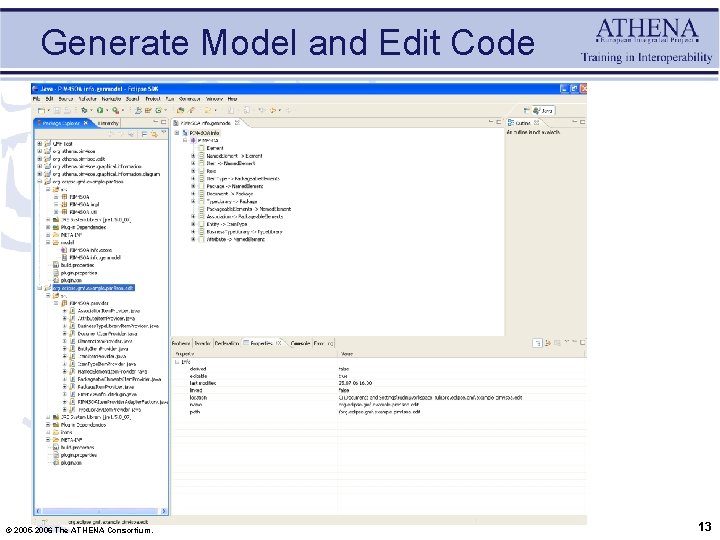720x540 pixels.
Task: Click the Link with Editor icon
Action: point(154,134)
